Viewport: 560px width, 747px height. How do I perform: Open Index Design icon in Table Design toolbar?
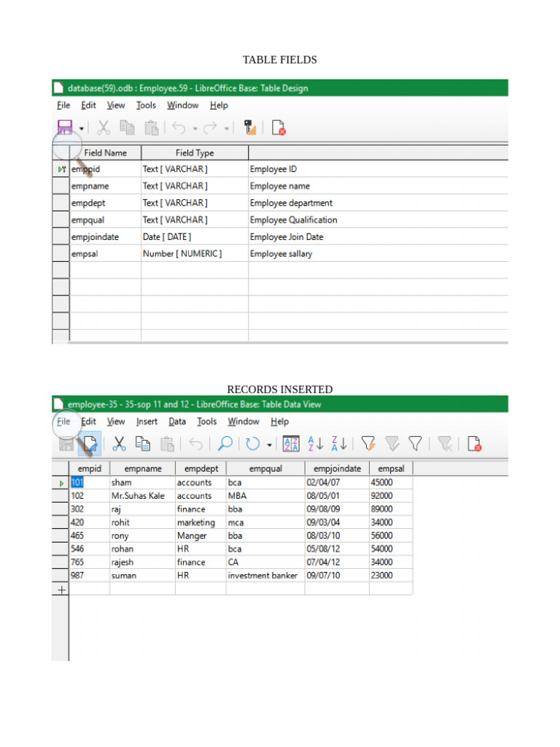(251, 128)
